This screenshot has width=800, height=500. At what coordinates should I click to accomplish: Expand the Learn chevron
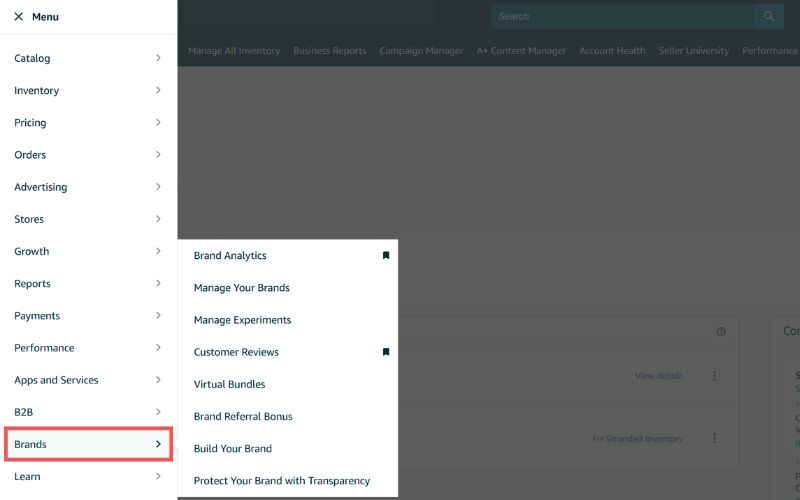[x=158, y=476]
